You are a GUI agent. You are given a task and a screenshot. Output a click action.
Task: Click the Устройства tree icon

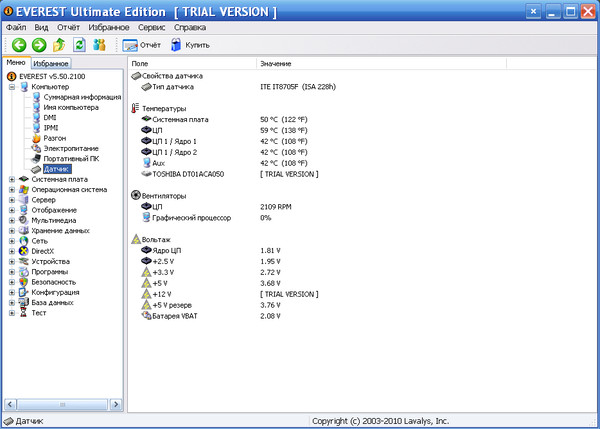(24, 262)
